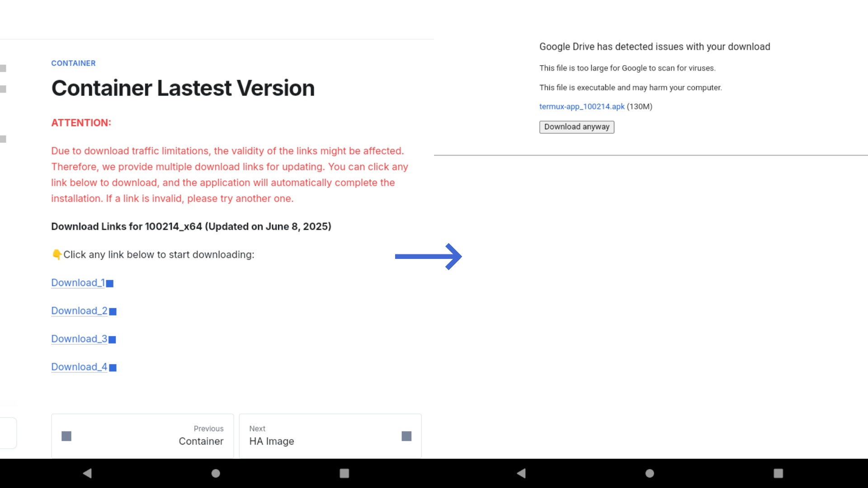Tap left screen Android home button

216,473
